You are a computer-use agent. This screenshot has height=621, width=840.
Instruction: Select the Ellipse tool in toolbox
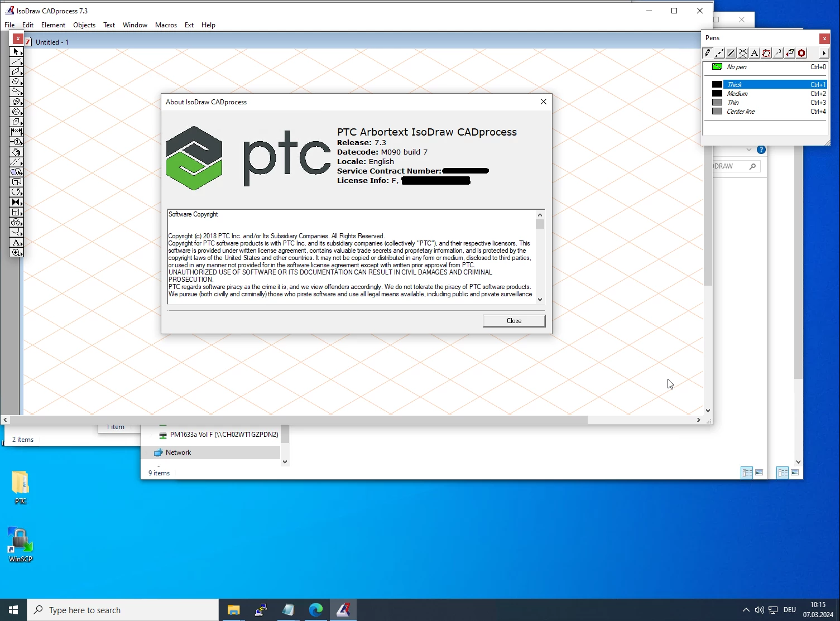point(17,81)
